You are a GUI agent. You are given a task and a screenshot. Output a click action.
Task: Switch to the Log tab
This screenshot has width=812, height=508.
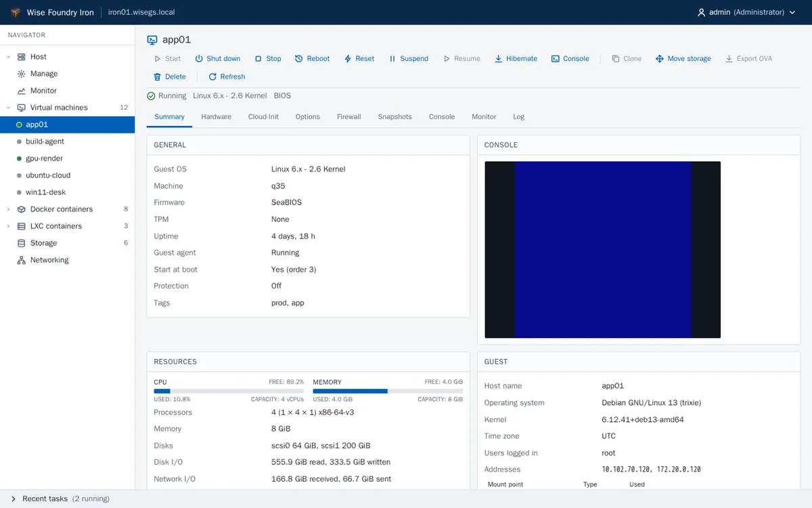point(519,117)
